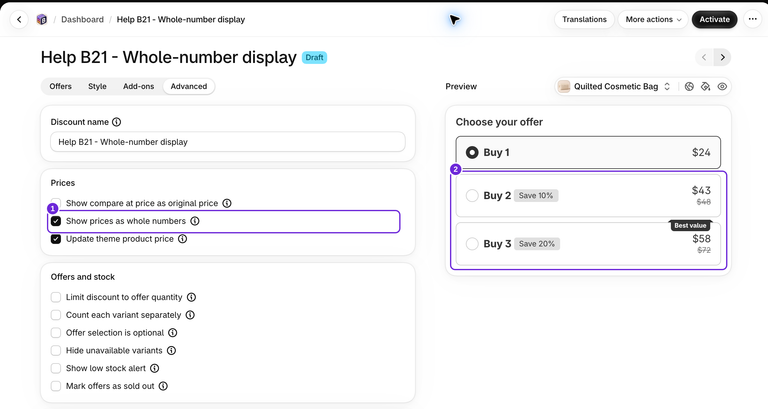Open the Quilted Cosmetic Bag product selector
This screenshot has height=409, width=768.
pos(615,87)
